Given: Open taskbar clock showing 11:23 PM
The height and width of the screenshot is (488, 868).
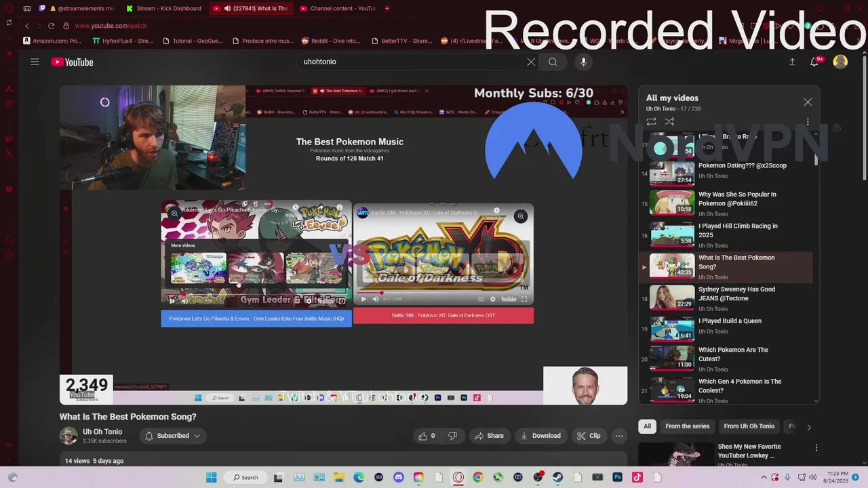Looking at the screenshot, I should [x=835, y=477].
